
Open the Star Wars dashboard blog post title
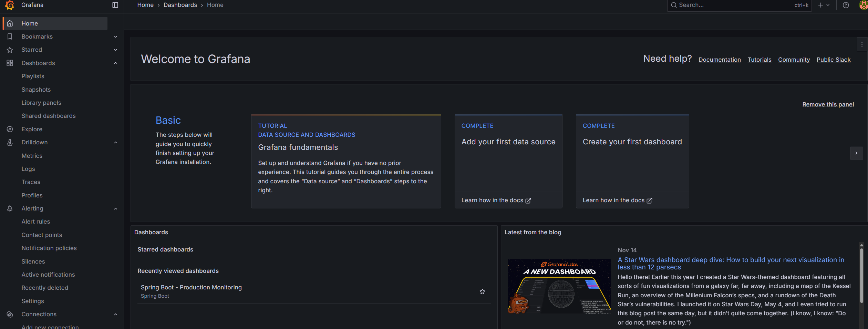coord(731,264)
